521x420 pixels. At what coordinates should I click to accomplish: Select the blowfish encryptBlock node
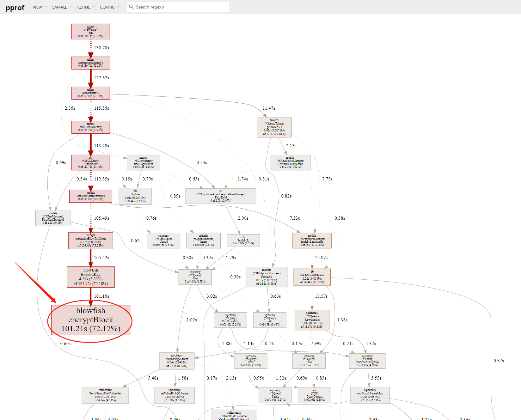(x=91, y=320)
